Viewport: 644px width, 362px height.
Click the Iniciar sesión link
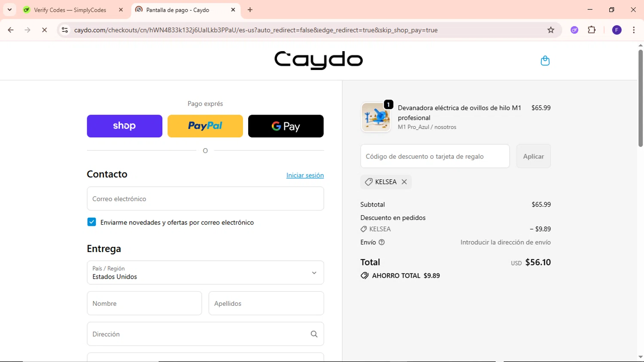tap(305, 175)
